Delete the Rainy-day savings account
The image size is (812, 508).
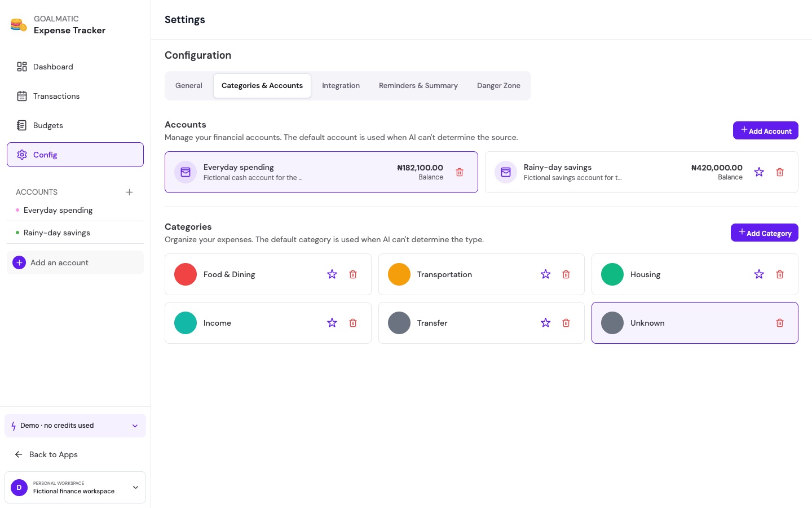780,172
